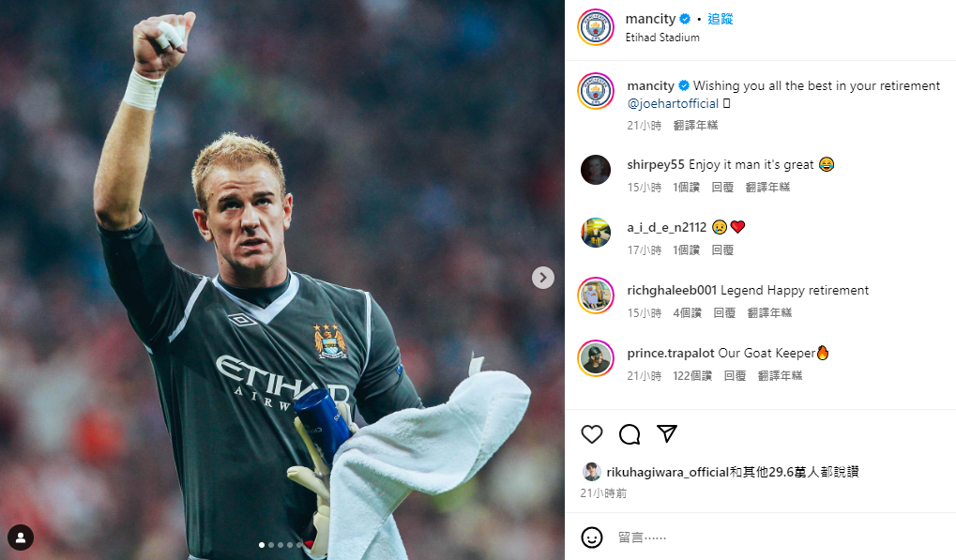Click the comment input field
This screenshot has height=560, width=956.
coord(781,537)
